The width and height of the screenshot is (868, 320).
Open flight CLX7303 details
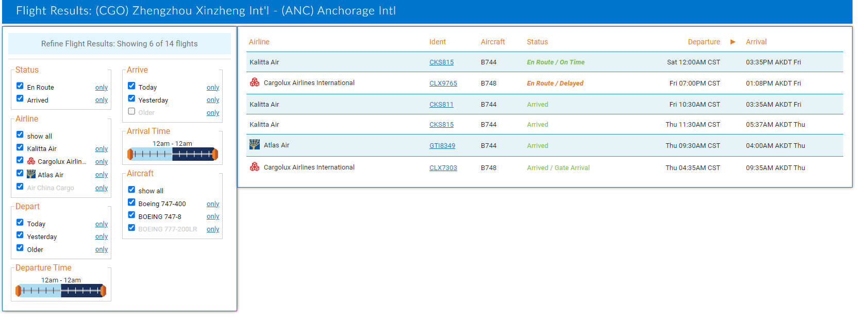[x=443, y=168]
